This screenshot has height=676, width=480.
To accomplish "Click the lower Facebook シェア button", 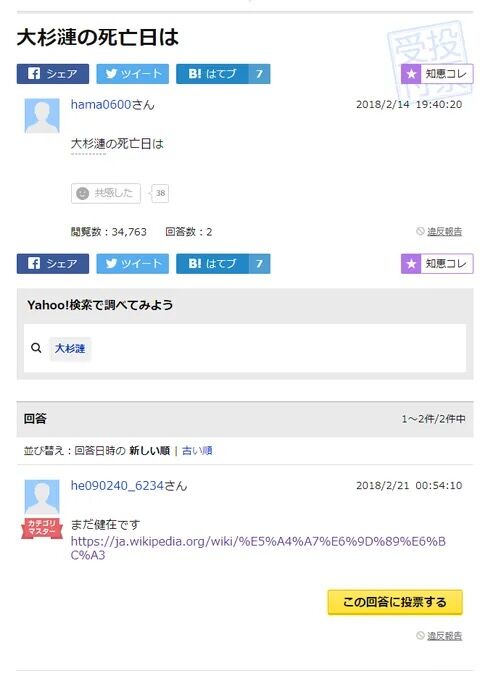I will pyautogui.click(x=53, y=264).
